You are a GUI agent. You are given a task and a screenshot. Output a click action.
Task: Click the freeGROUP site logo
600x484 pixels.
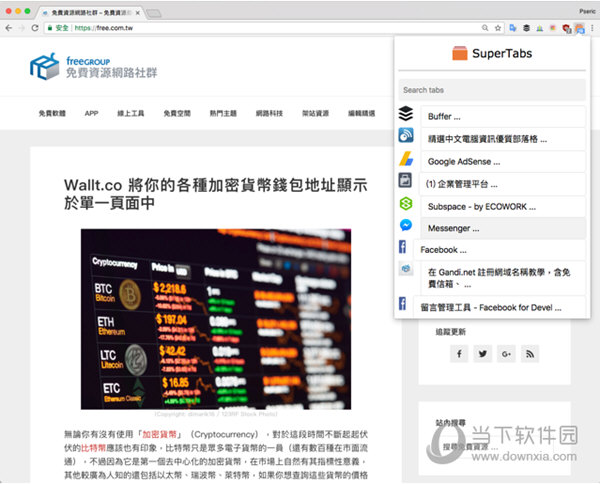coord(94,67)
